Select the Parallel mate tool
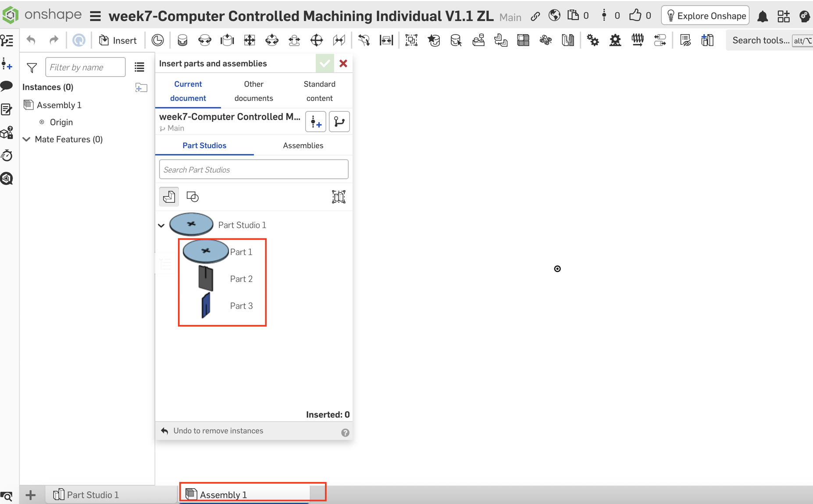The width and height of the screenshot is (813, 504). pyautogui.click(x=339, y=40)
